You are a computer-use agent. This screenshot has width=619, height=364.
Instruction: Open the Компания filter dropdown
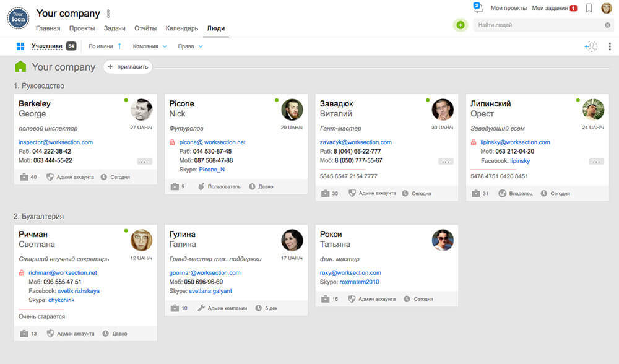[150, 46]
